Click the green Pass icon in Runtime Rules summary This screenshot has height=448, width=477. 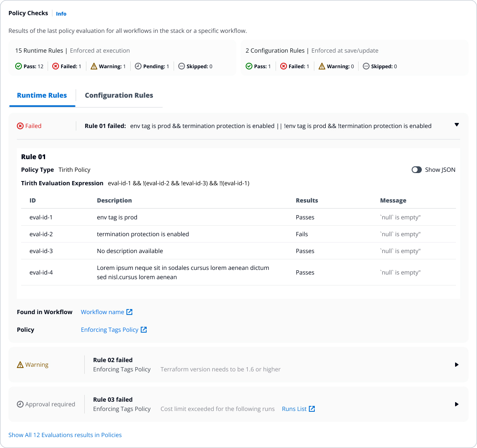point(19,67)
